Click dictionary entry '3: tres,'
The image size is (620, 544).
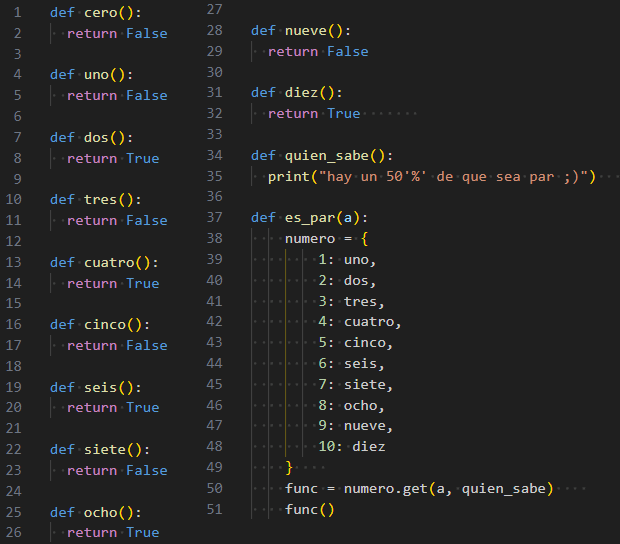[x=352, y=302]
